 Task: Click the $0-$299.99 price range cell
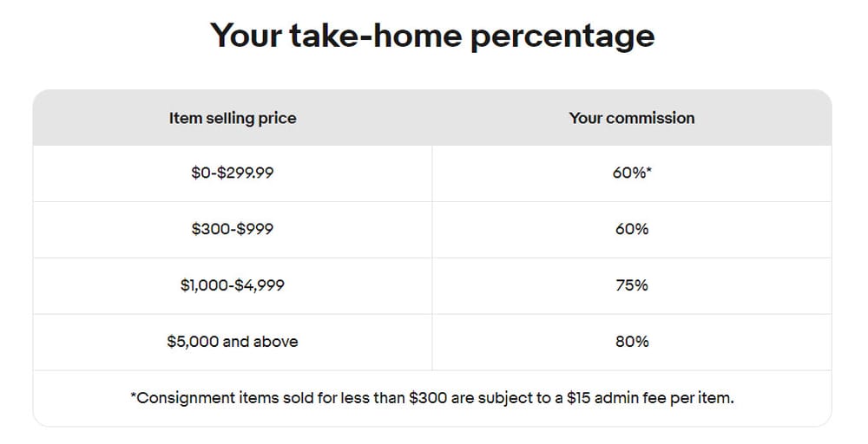click(x=233, y=173)
